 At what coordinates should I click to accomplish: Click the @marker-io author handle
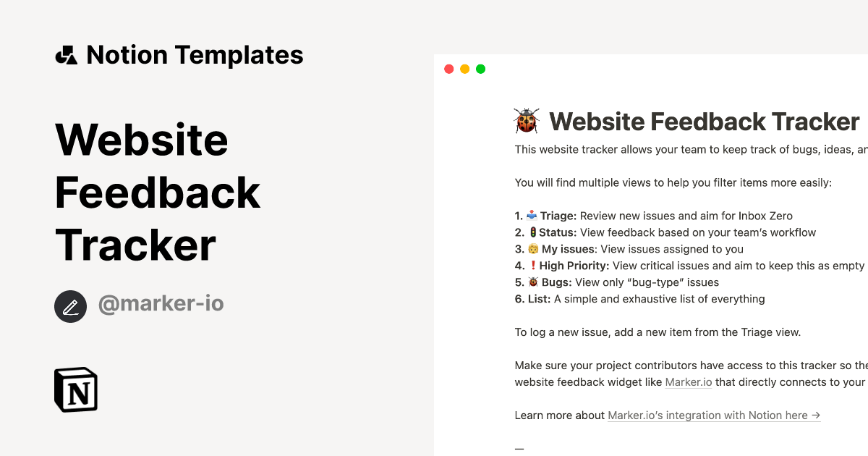click(161, 303)
